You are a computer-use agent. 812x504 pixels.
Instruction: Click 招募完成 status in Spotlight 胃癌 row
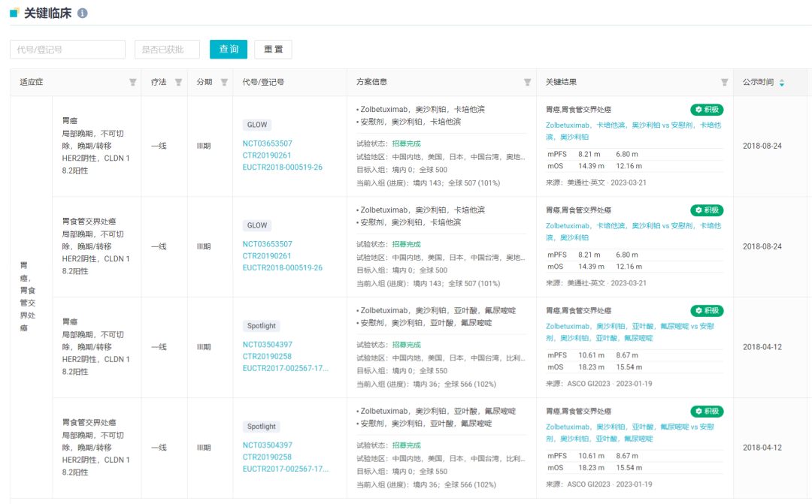coord(407,345)
